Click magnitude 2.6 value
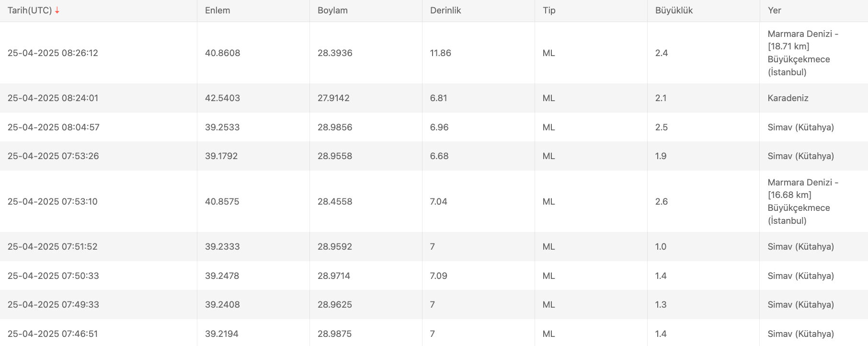This screenshot has height=346, width=868. tap(662, 202)
